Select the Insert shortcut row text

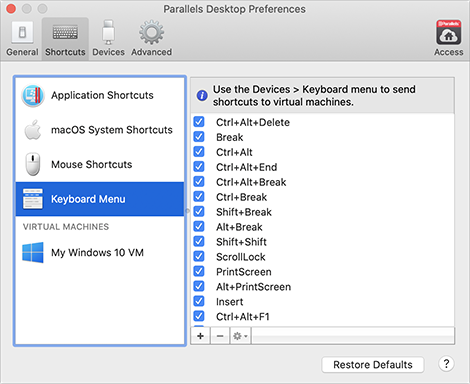[x=229, y=302]
